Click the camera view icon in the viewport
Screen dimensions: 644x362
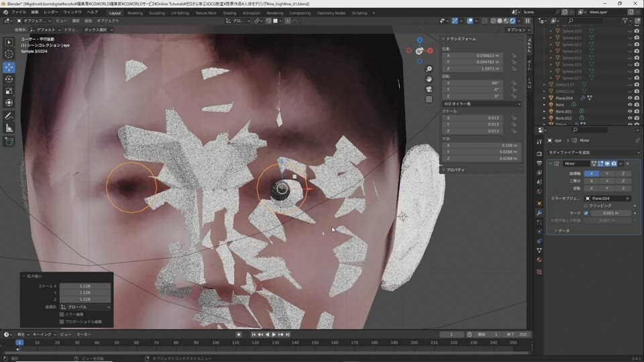(429, 89)
